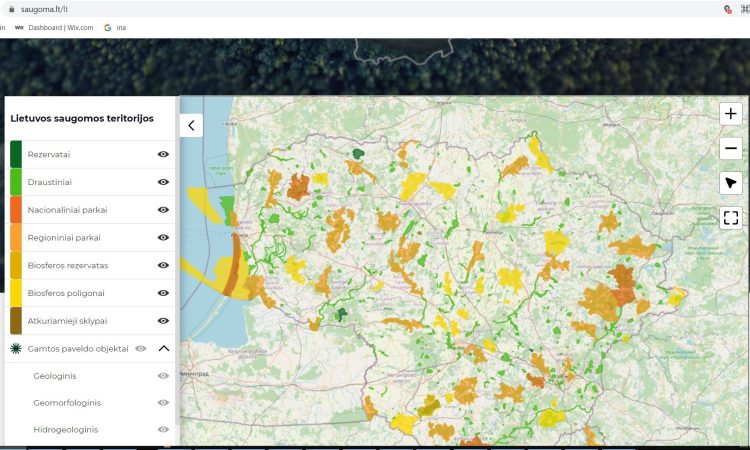Open the Google 'ina' bookmark
The image size is (750, 450).
[x=115, y=28]
